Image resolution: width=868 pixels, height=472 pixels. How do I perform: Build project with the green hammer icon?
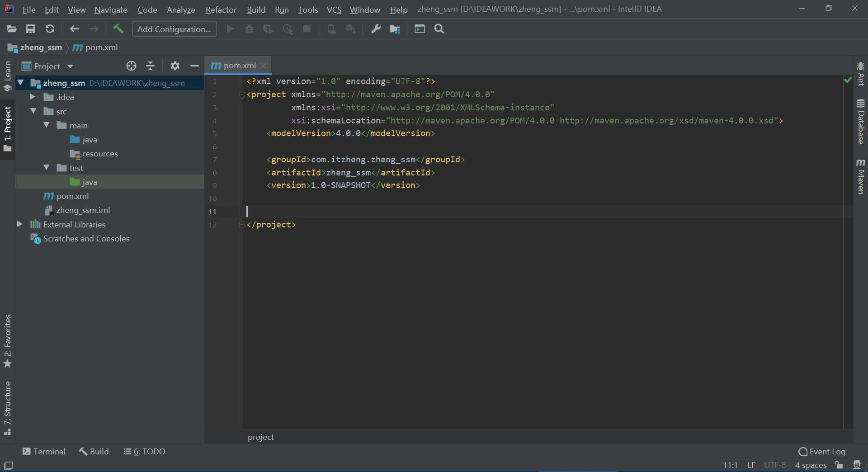[118, 29]
